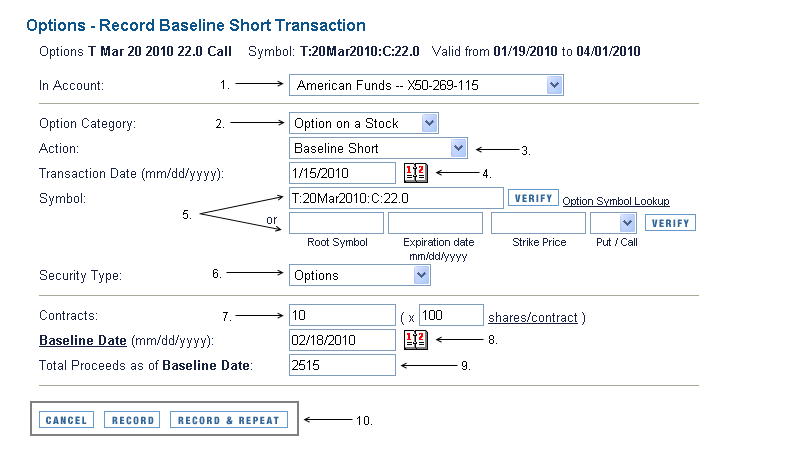
Task: Click the RECORD & REPEAT button
Action: coord(229,420)
